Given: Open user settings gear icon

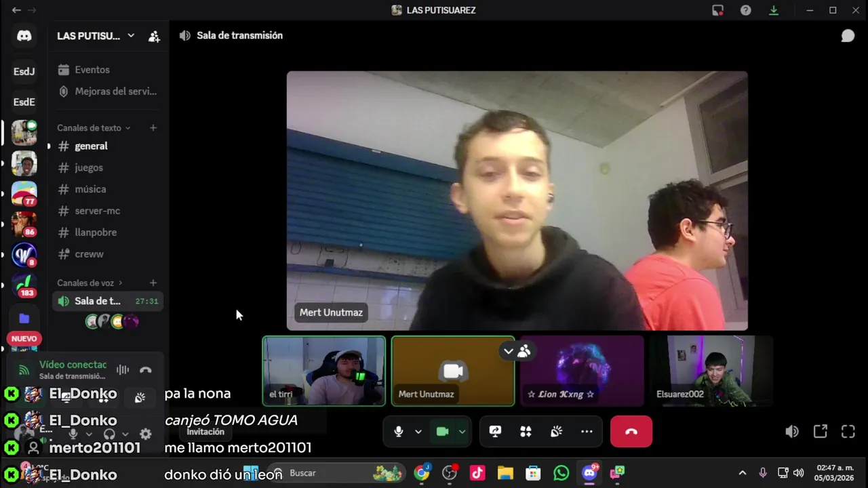Looking at the screenshot, I should 145,434.
